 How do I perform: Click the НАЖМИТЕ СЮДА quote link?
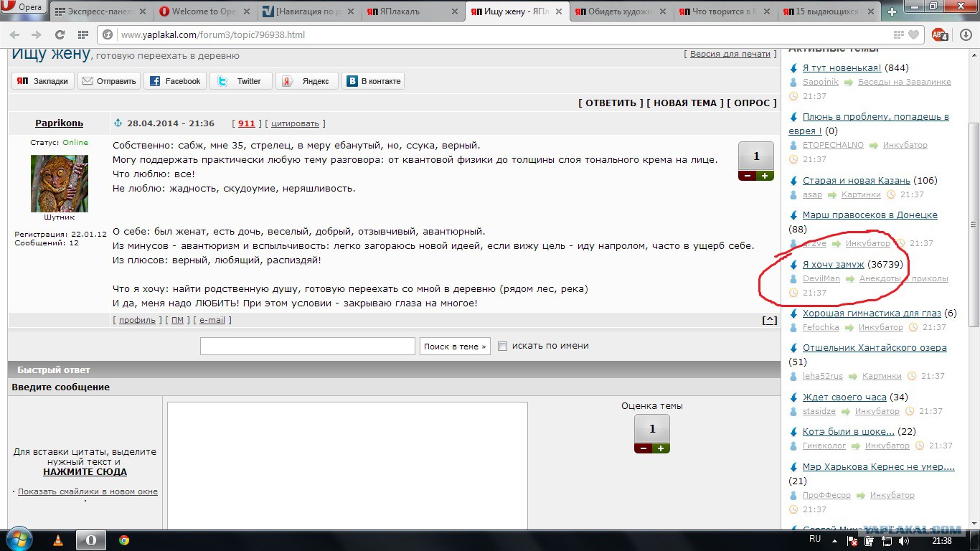[85, 472]
